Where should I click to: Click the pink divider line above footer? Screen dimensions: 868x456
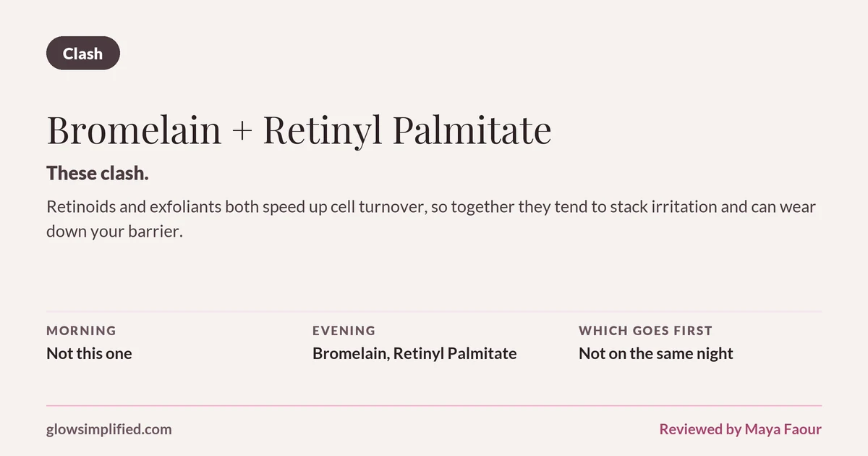[x=434, y=405]
